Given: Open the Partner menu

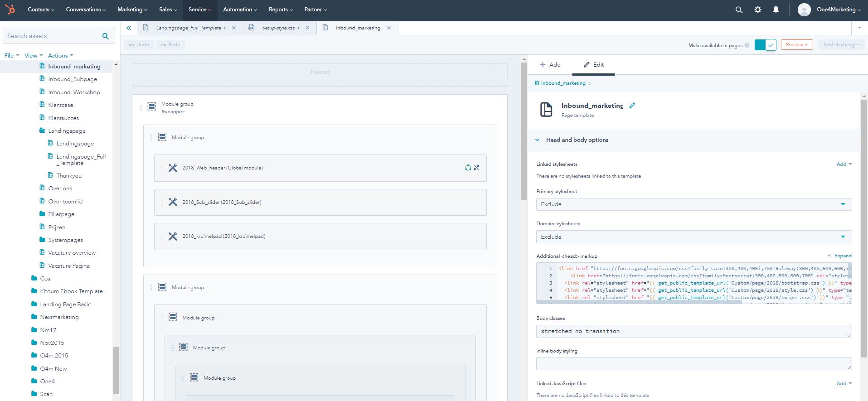Looking at the screenshot, I should pyautogui.click(x=315, y=10).
